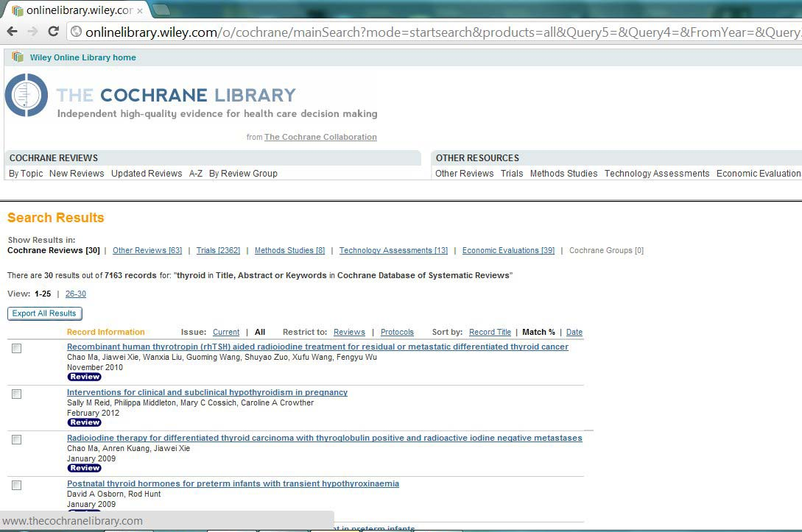The image size is (802, 532).
Task: Open New Reviews menu item
Action: tap(77, 173)
